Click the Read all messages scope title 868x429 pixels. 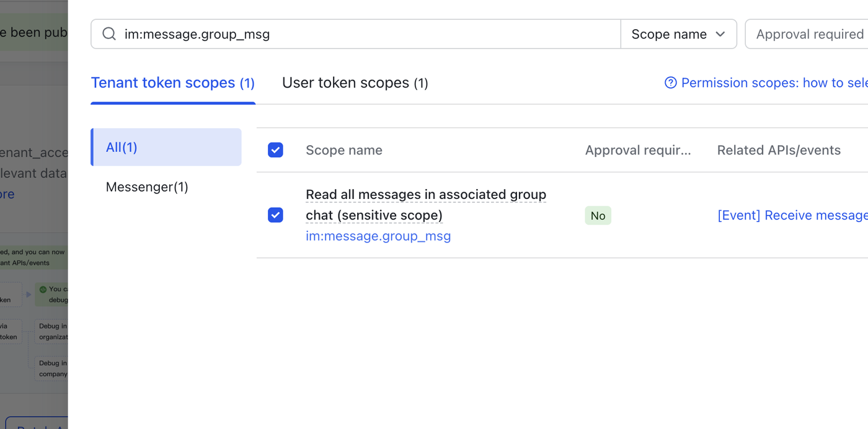pyautogui.click(x=426, y=205)
